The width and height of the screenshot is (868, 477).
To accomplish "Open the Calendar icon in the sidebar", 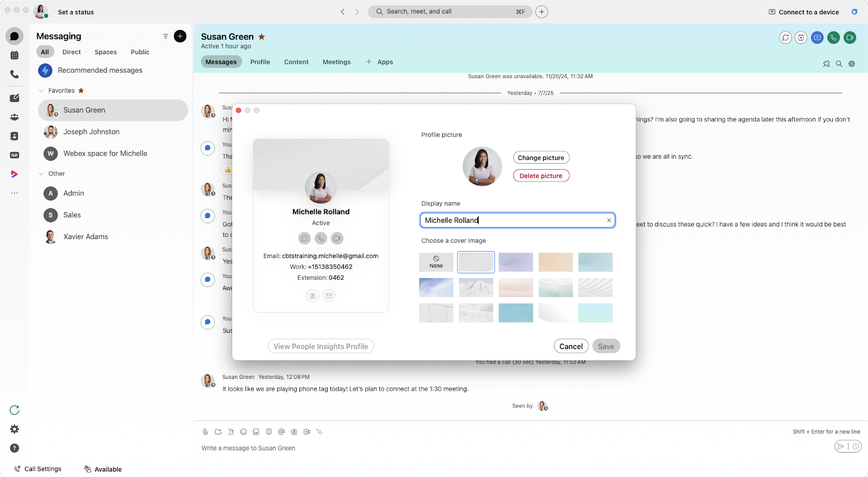I will click(x=15, y=55).
